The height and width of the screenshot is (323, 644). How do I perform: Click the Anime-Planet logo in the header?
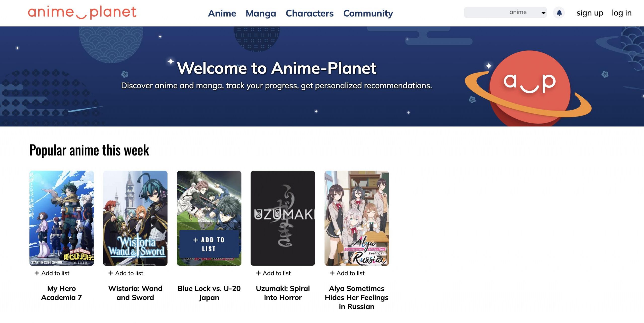82,12
